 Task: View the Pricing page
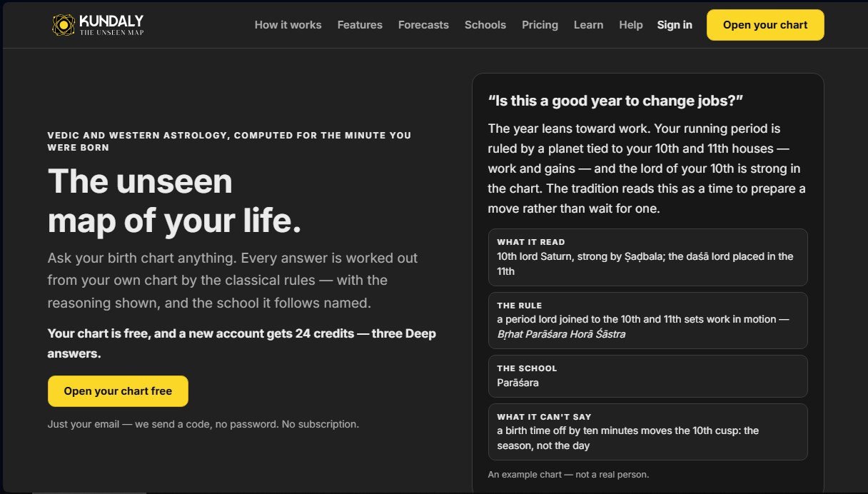[x=540, y=25]
